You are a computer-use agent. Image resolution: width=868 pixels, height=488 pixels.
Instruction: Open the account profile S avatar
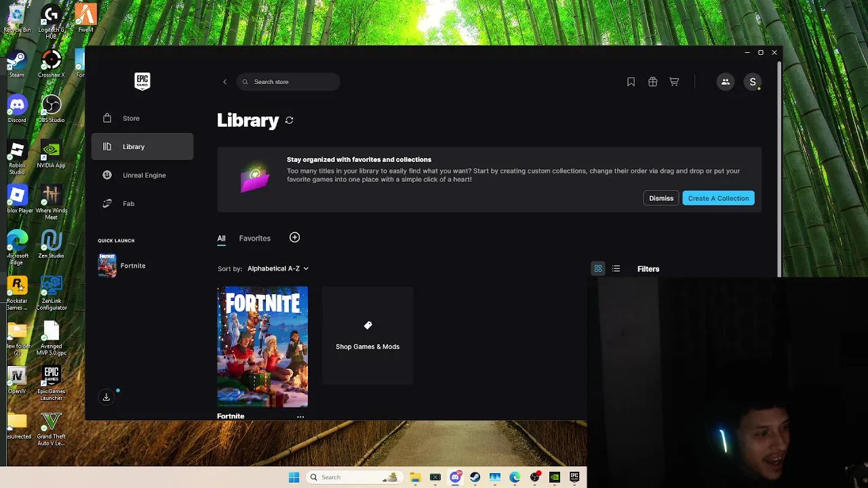click(753, 82)
